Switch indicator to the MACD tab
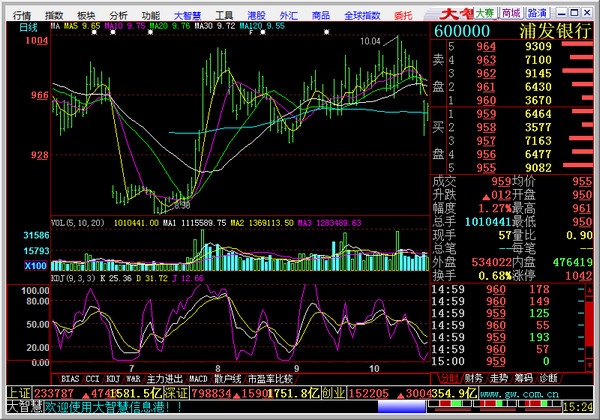Image resolution: width=600 pixels, height=420 pixels. pyautogui.click(x=198, y=379)
